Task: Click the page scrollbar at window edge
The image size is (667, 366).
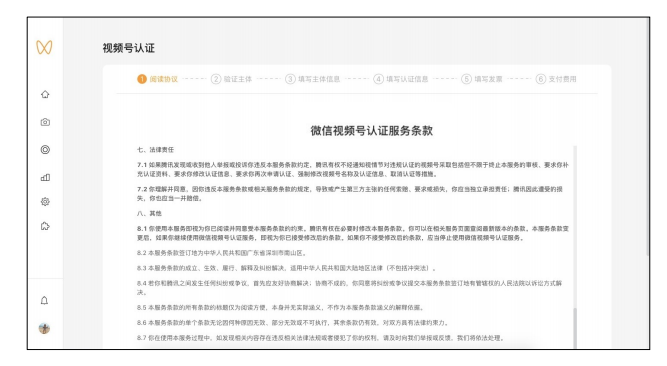Action: [x=647, y=136]
